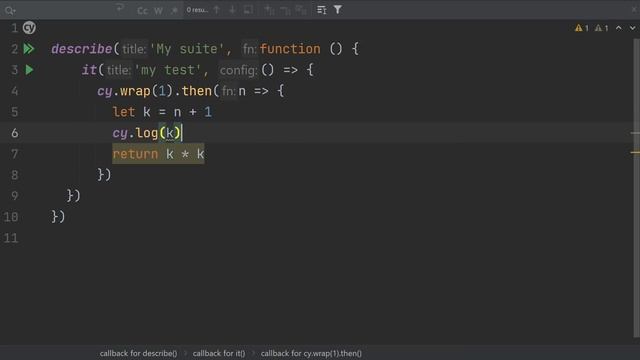Close the find bar
This screenshot has height=360, width=640.
tap(634, 9)
